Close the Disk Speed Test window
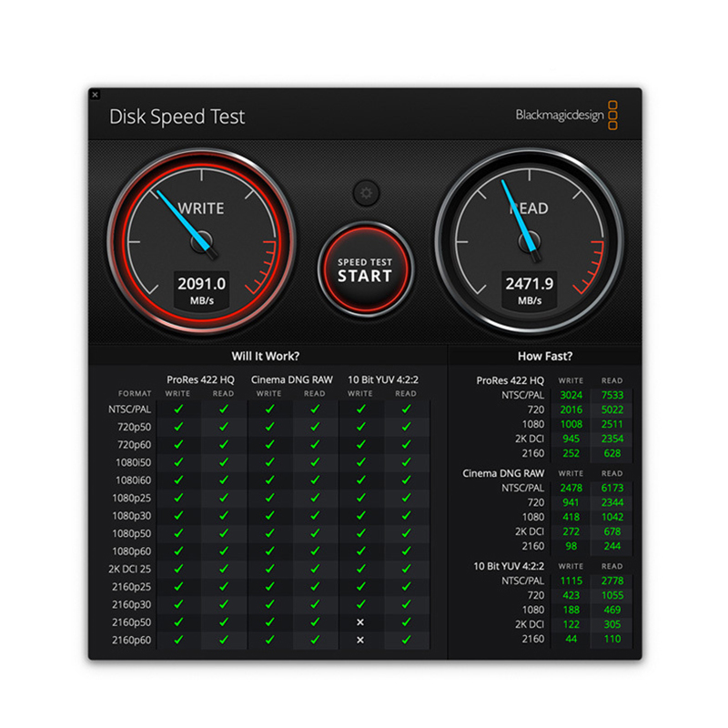Image resolution: width=728 pixels, height=728 pixels. click(x=96, y=94)
